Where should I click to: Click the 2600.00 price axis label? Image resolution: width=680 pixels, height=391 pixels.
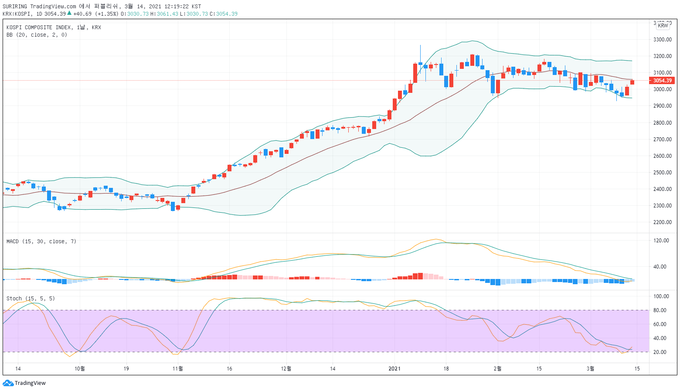click(662, 156)
